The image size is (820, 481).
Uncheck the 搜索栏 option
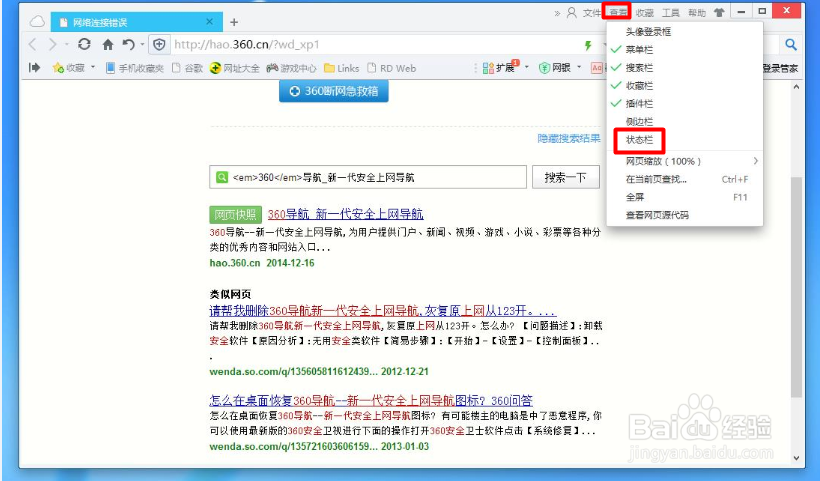point(685,67)
